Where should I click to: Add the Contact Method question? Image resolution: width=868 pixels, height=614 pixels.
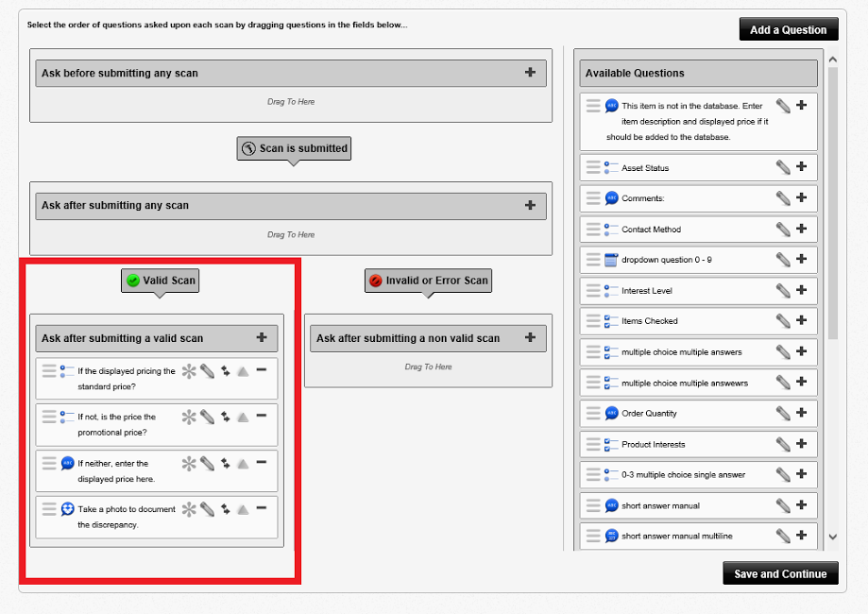coord(801,229)
